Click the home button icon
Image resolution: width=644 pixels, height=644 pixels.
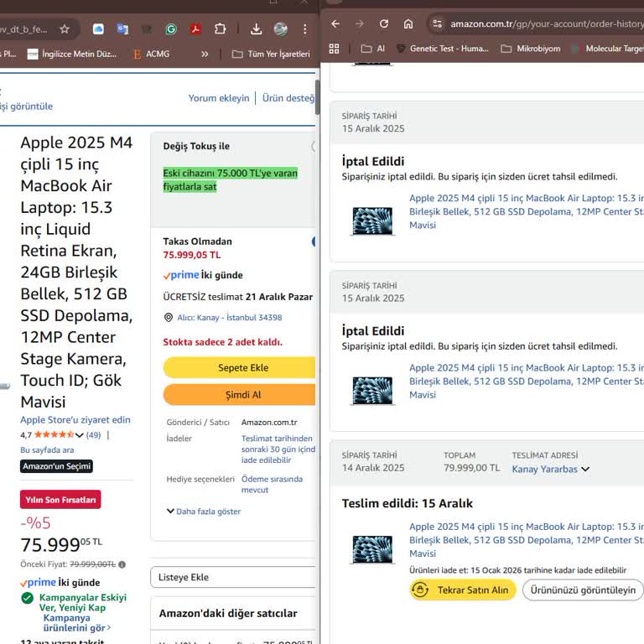408,23
